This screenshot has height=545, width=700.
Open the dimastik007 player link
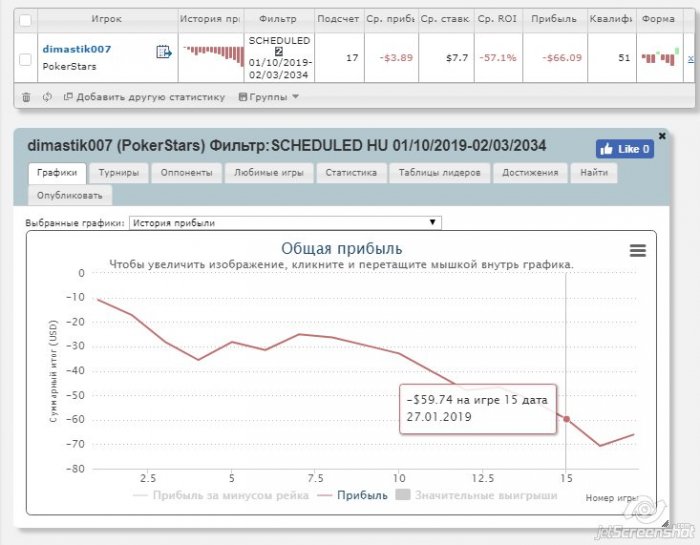[x=77, y=49]
